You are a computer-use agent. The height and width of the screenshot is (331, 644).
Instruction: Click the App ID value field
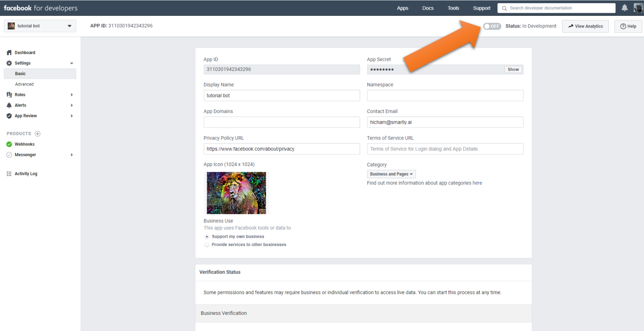tap(282, 69)
